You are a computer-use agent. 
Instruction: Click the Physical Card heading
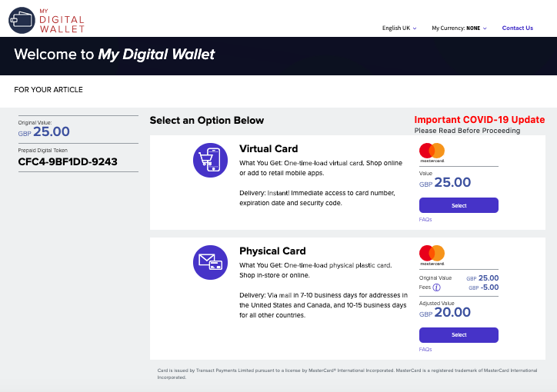point(272,251)
